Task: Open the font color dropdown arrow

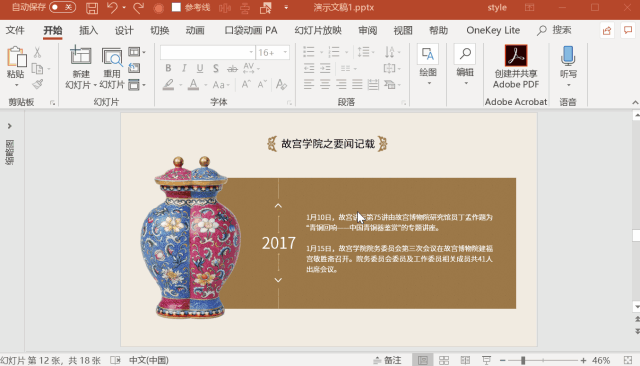Action: [205, 85]
